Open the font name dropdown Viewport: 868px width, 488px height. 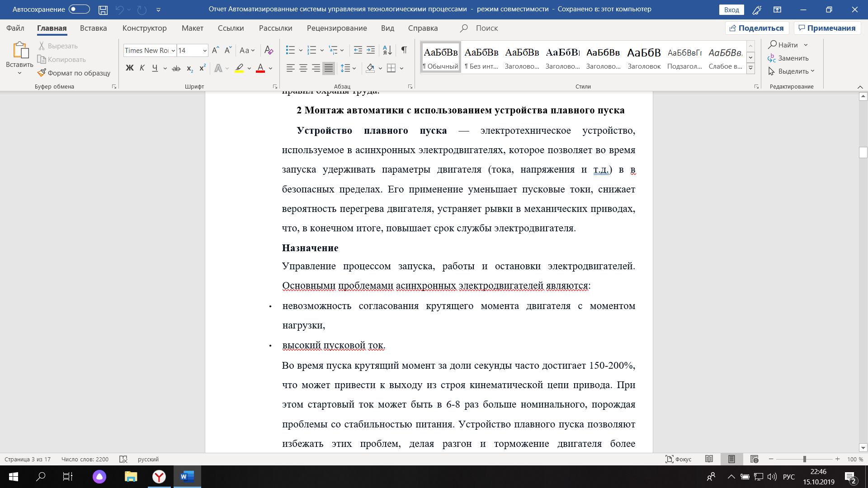coord(173,51)
